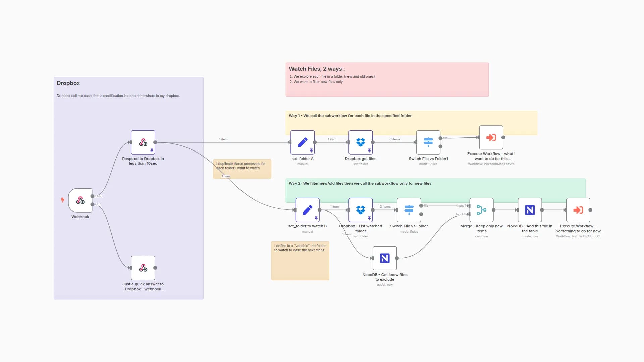Click the Webhook POST output connector

coord(92,196)
